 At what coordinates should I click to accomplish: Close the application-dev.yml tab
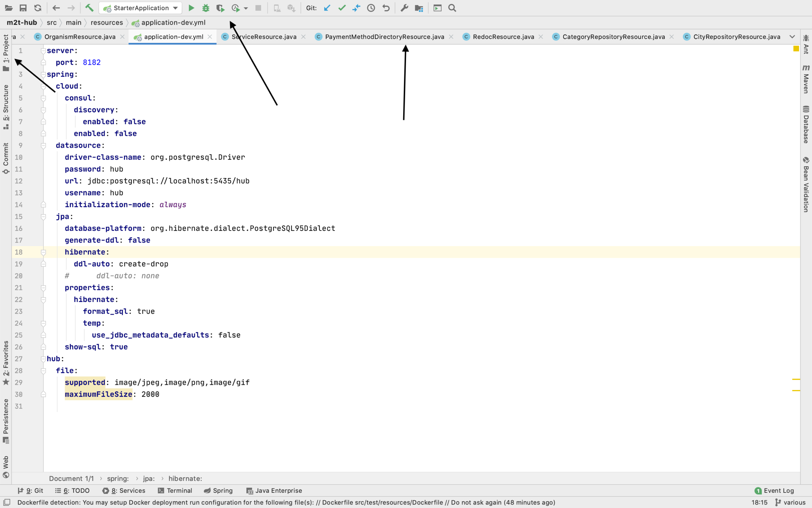click(210, 37)
